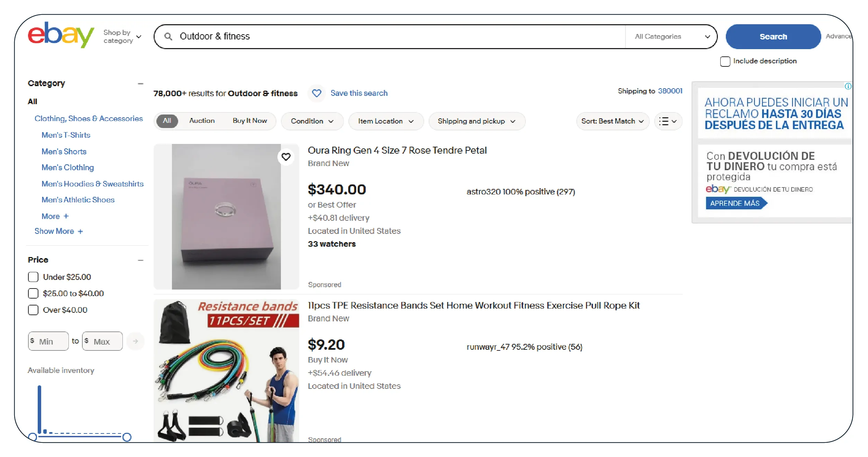
Task: Open the list view layout icon
Action: pyautogui.click(x=668, y=121)
